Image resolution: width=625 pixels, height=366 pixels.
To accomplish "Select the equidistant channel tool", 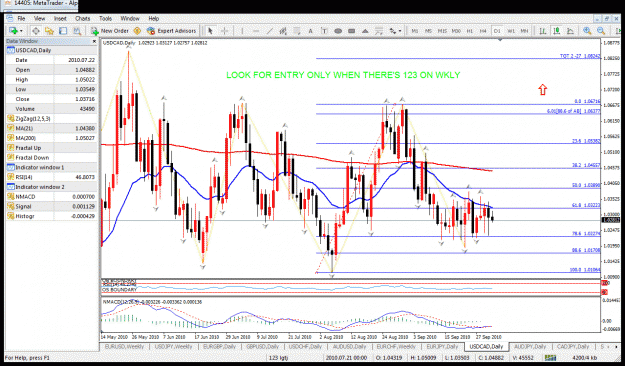I will coord(283,31).
